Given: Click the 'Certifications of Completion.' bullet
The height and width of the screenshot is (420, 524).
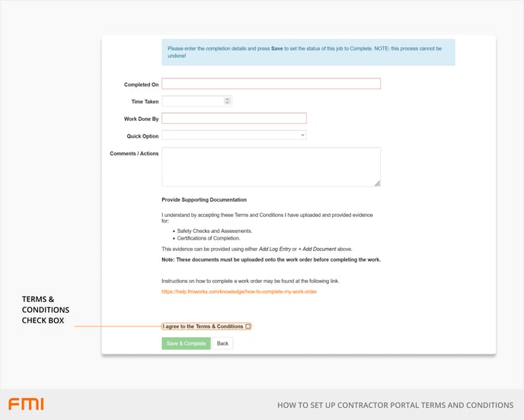Looking at the screenshot, I should click(209, 238).
